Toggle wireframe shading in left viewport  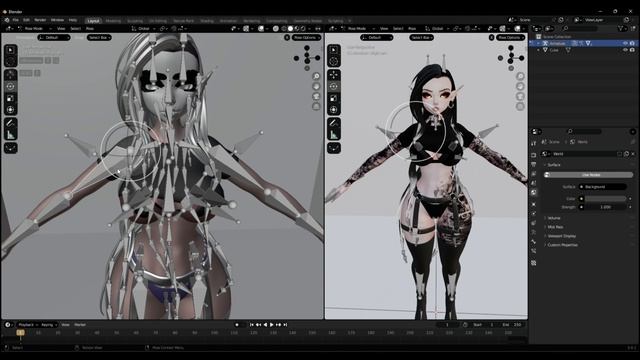284,29
